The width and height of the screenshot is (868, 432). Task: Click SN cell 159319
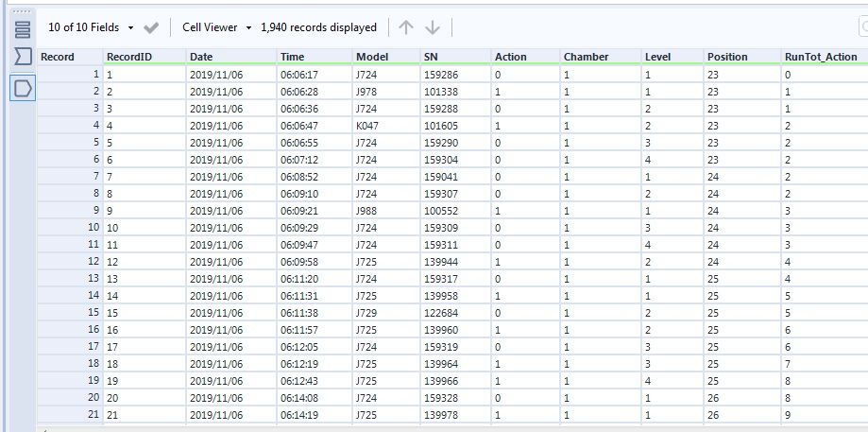tap(455, 347)
